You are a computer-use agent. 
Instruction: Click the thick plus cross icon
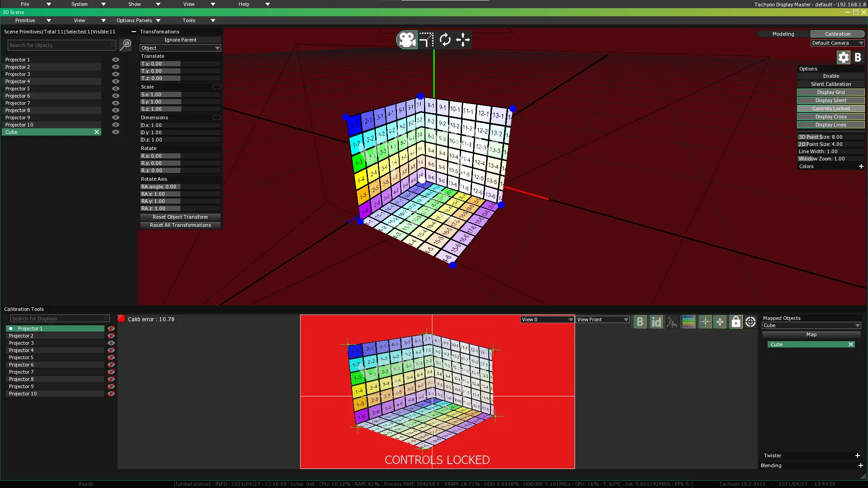click(x=720, y=322)
